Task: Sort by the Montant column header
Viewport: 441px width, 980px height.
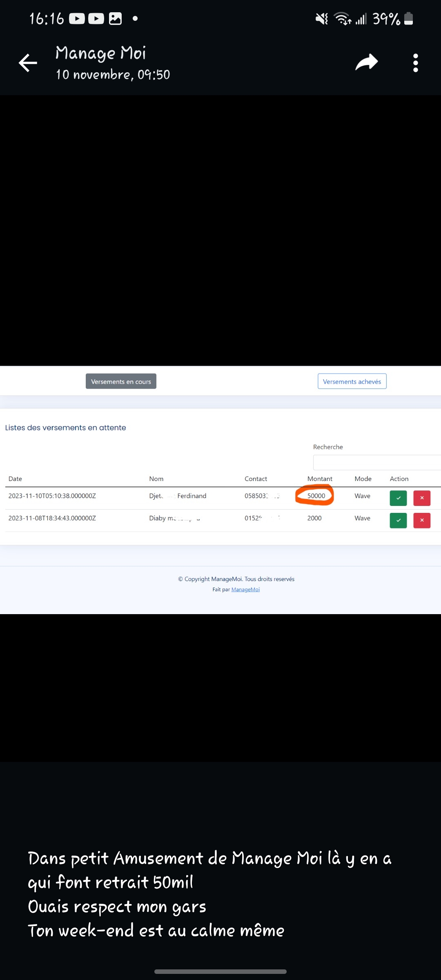Action: pos(320,479)
